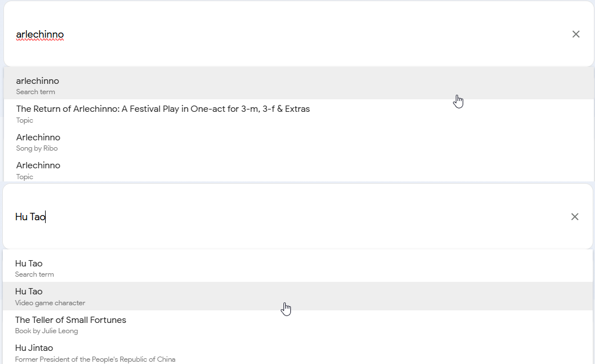
Task: Click the 'Video game character' subtitle text
Action: tap(50, 303)
